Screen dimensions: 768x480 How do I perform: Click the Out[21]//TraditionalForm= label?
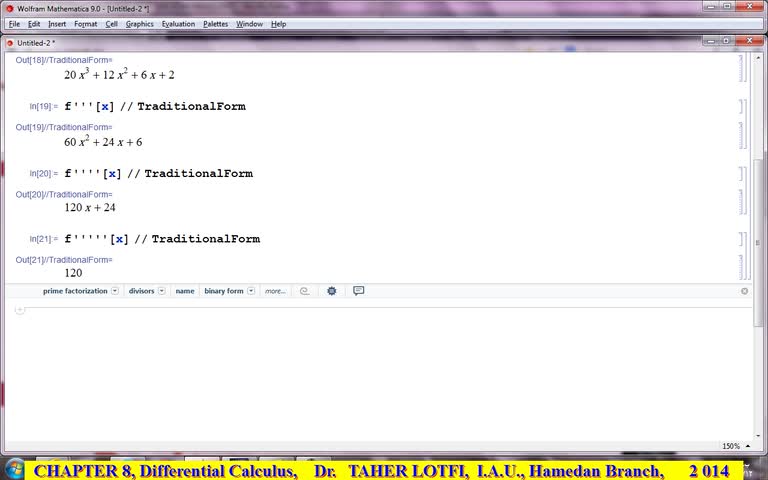(x=64, y=260)
